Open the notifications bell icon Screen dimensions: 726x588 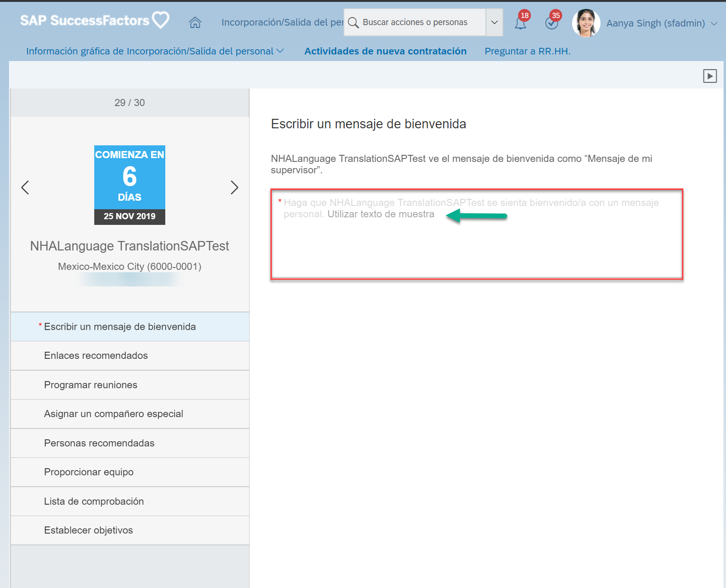pyautogui.click(x=521, y=23)
